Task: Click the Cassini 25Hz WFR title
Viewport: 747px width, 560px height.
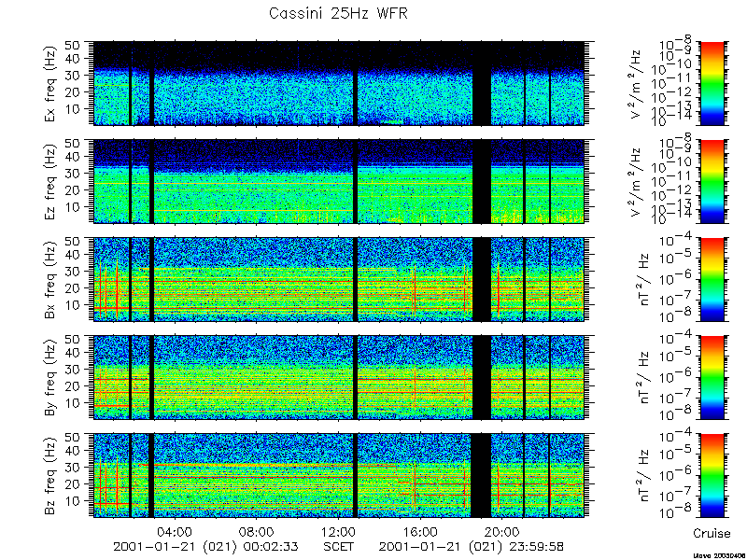Action: 338,13
